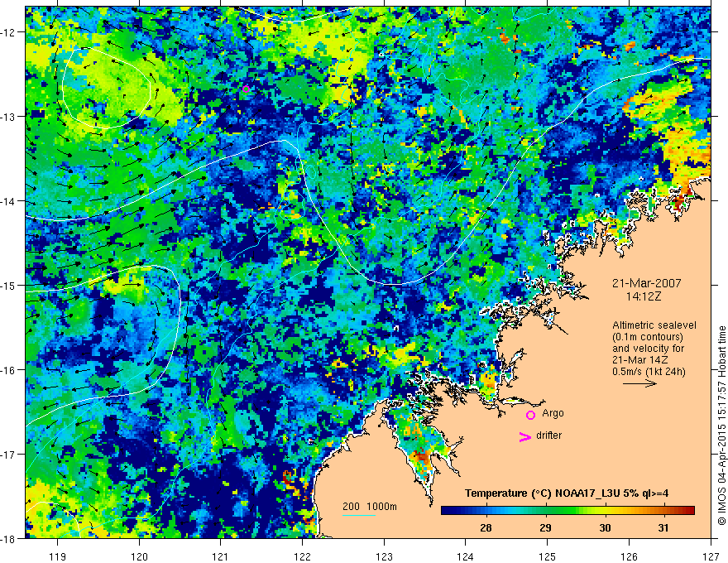Click the '31' temperature scale label
Viewport: 728px width, 563px height.
click(x=663, y=527)
